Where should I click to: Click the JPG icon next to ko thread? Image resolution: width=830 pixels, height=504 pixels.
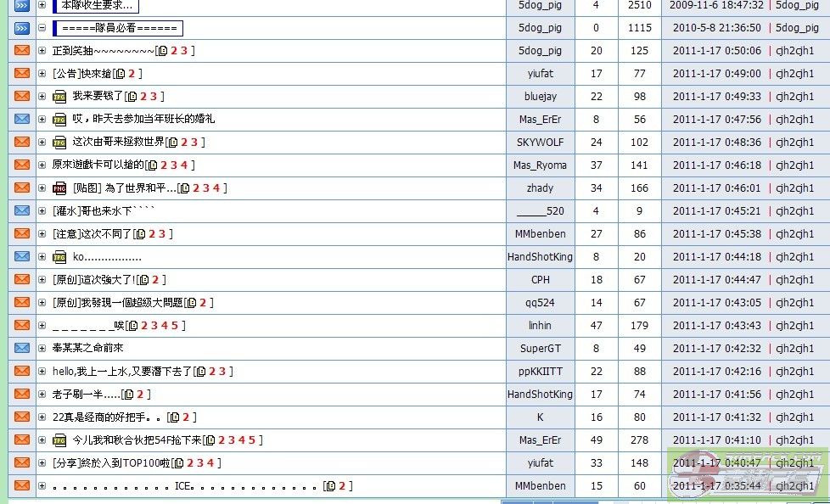tap(59, 257)
